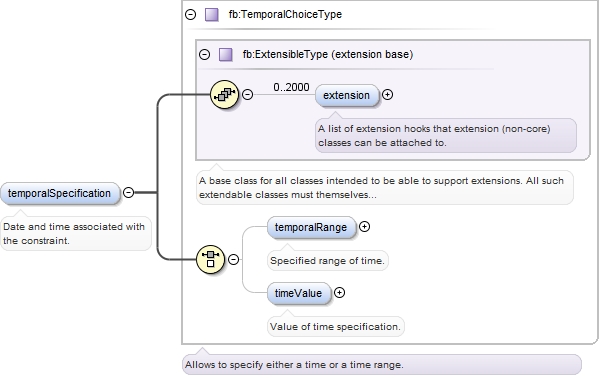The width and height of the screenshot is (600, 378).
Task: Select the temporalSpecification element
Action: pos(60,193)
